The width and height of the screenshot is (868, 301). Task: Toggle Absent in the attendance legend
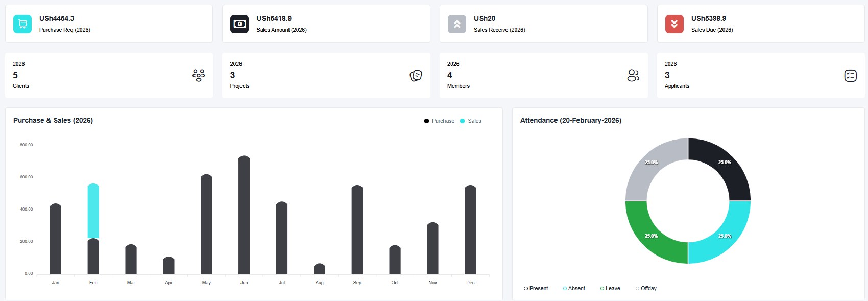[x=574, y=289]
